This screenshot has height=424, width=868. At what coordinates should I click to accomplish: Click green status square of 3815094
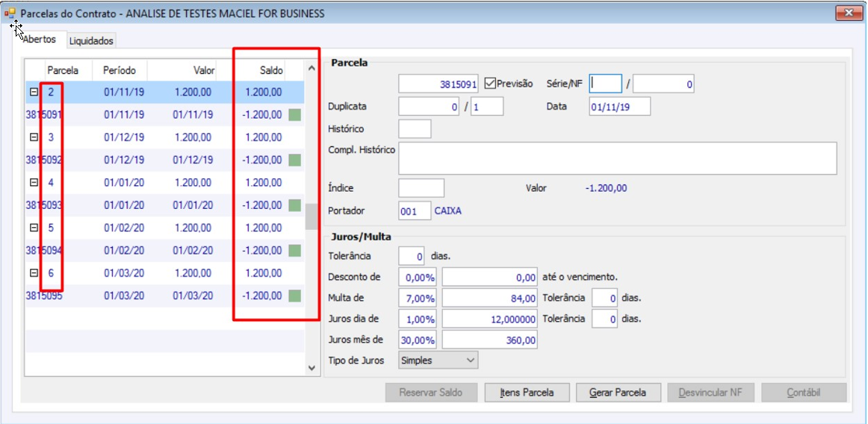pos(295,251)
